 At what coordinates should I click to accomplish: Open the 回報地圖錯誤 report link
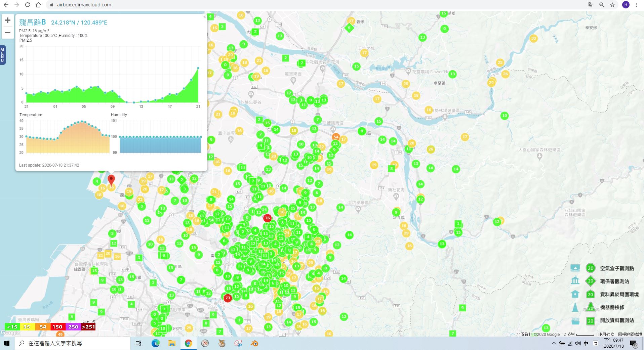(x=630, y=335)
